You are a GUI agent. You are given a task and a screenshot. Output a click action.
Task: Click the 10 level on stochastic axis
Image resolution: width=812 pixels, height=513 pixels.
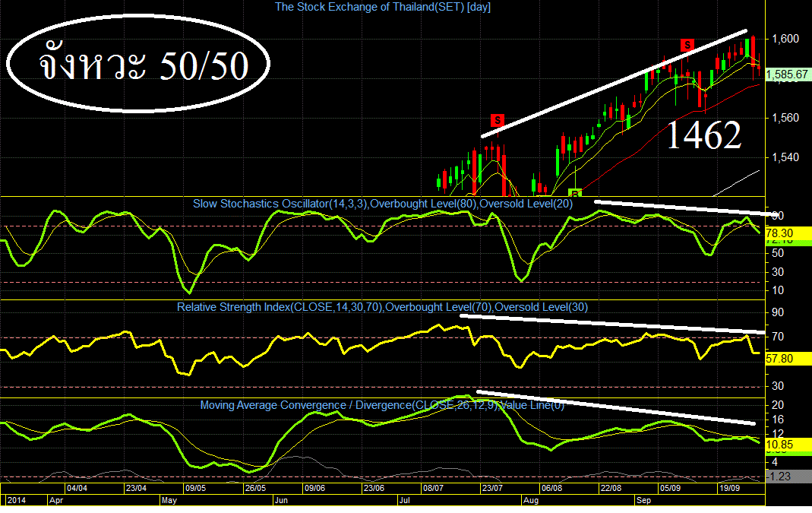(x=778, y=290)
